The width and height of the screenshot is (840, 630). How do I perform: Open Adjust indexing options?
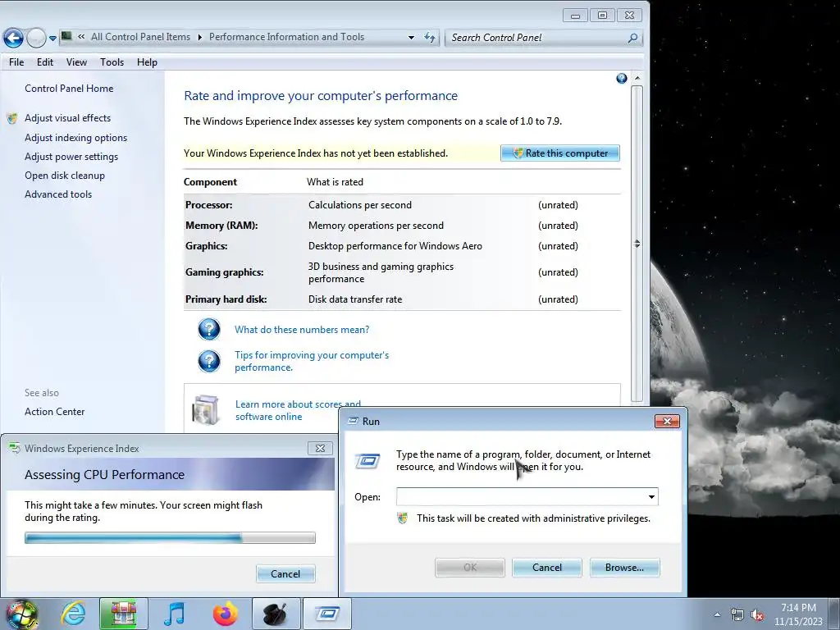tap(76, 138)
